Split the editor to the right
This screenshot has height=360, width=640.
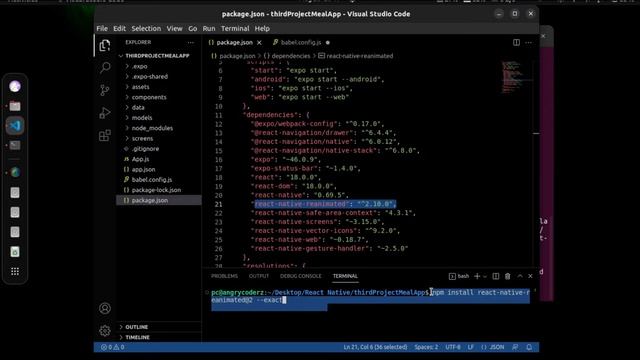tap(516, 42)
